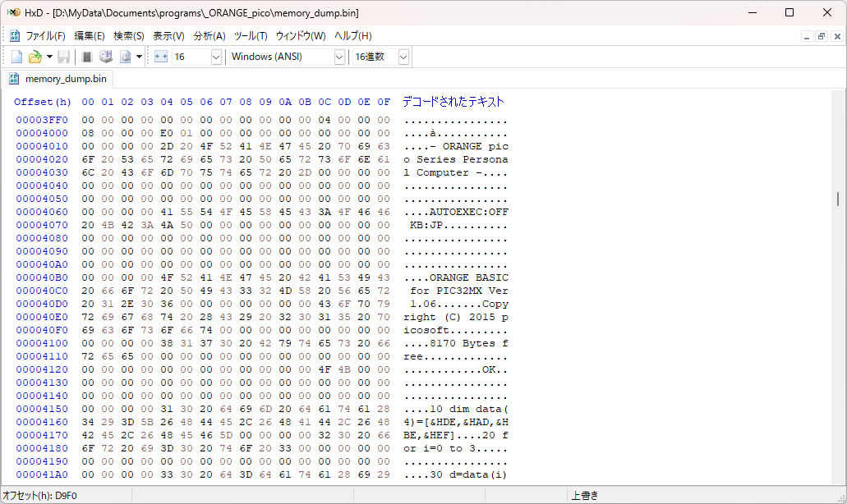Screen dimensions: 847x504
Task: Click column header 0F in the hex header
Action: pyautogui.click(x=384, y=102)
